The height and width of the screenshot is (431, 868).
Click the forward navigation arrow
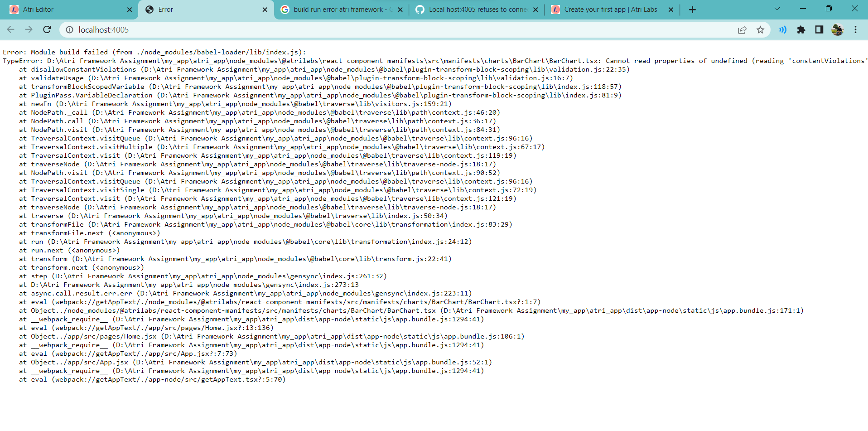pyautogui.click(x=29, y=29)
